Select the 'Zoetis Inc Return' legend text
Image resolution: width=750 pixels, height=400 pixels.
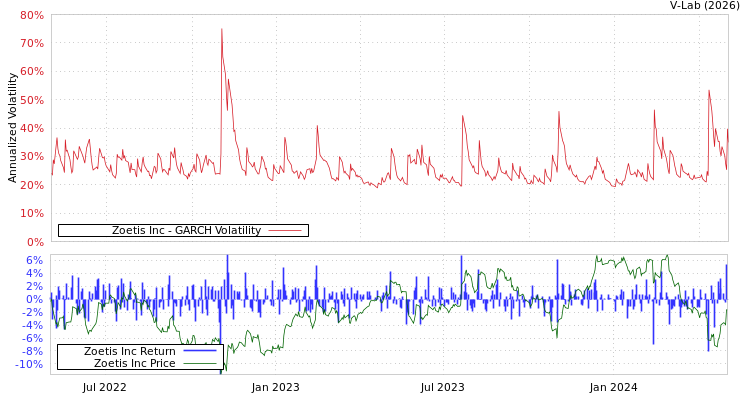click(x=129, y=352)
